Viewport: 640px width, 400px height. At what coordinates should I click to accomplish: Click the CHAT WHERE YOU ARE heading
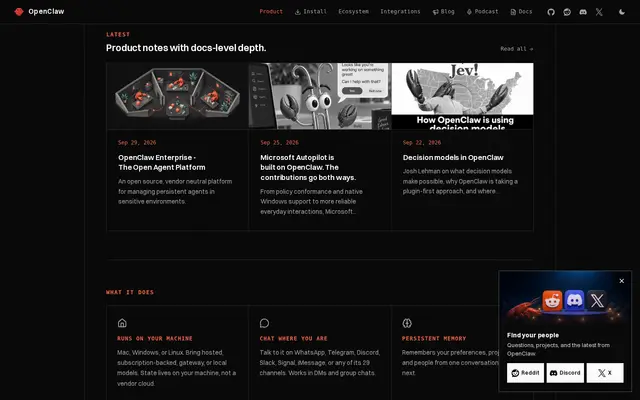point(293,338)
